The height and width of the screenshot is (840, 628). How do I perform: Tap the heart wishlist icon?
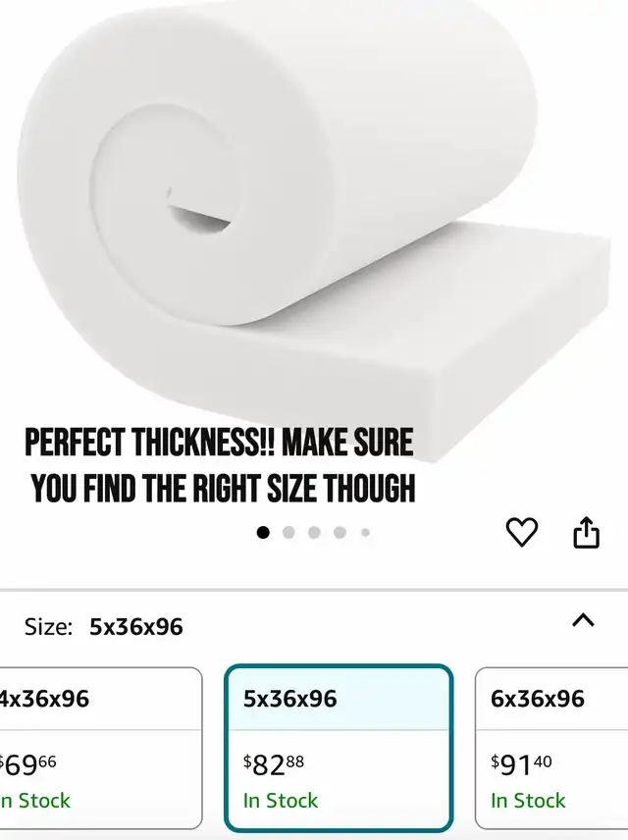point(521,532)
